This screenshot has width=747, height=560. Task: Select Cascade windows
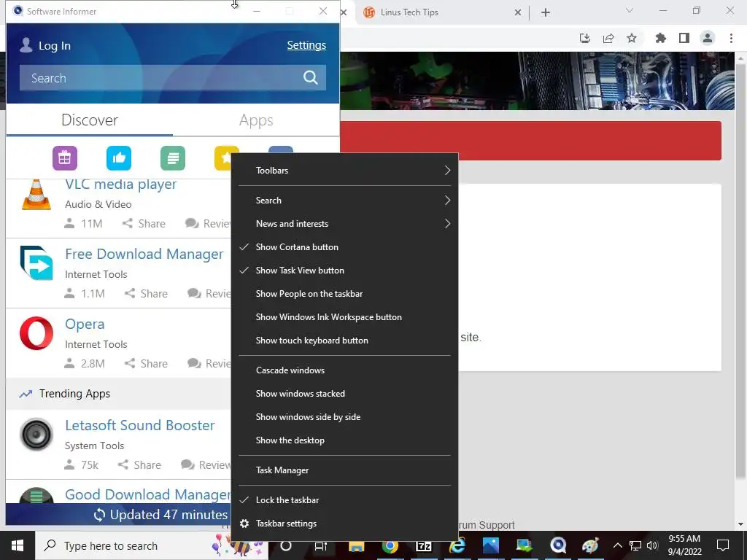tap(344, 370)
